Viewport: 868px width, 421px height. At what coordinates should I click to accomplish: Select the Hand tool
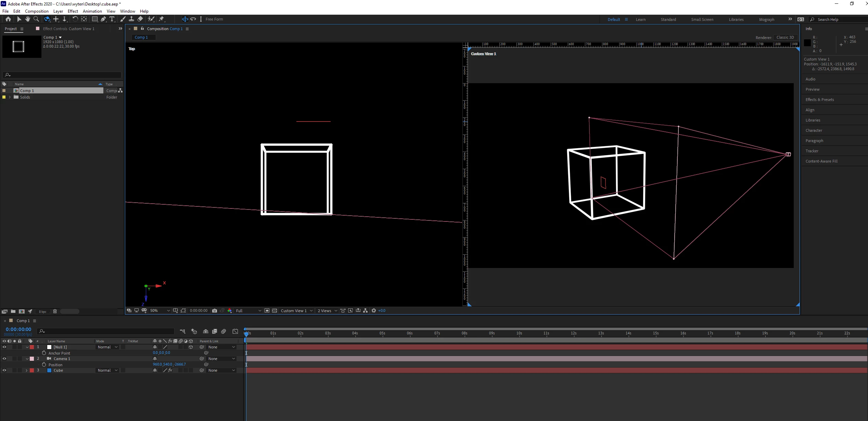[28, 19]
